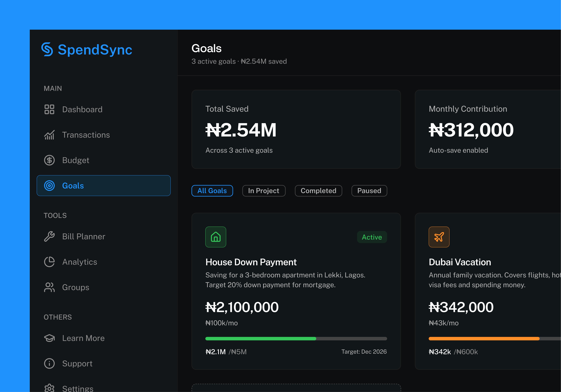
Task: Click the Transactions chart icon
Action: point(49,135)
